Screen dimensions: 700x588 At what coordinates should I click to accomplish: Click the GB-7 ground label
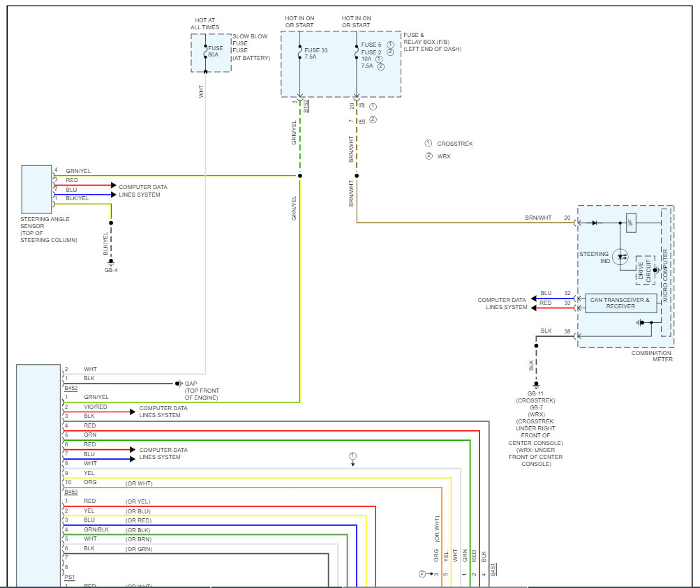536,407
